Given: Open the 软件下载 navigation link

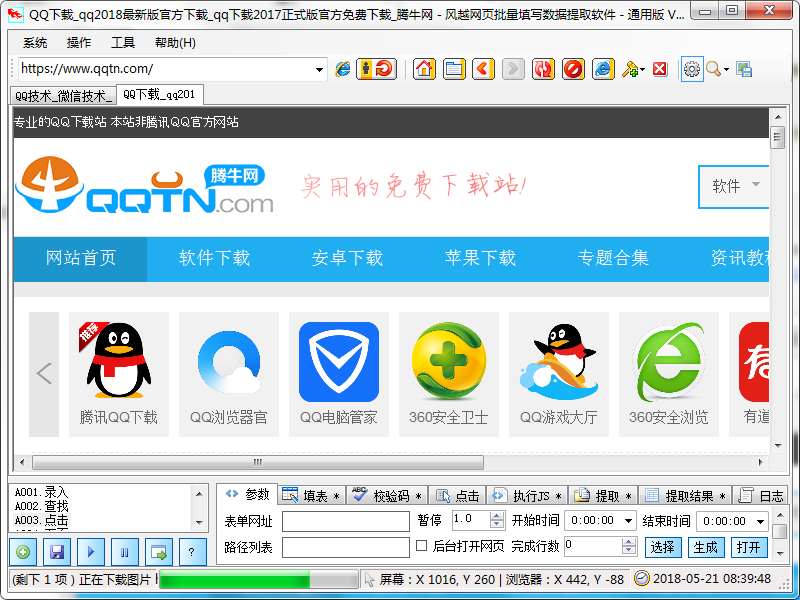Looking at the screenshot, I should (214, 258).
